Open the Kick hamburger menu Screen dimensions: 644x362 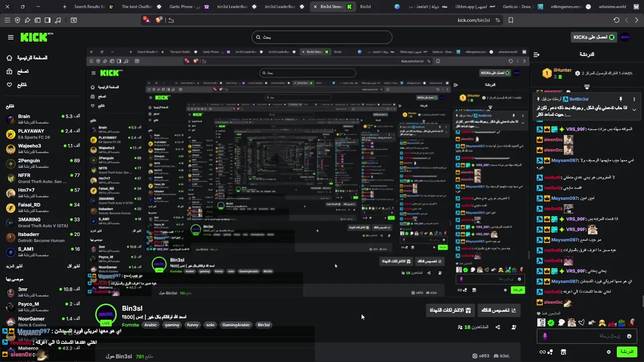(11, 37)
